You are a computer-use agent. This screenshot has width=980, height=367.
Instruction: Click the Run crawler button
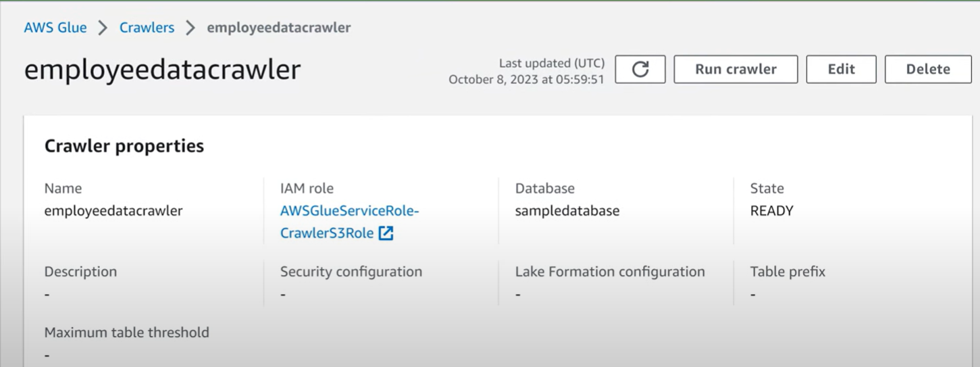point(736,69)
